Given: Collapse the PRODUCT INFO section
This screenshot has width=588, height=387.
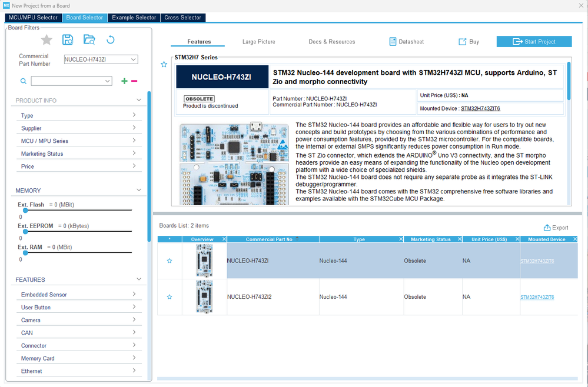Looking at the screenshot, I should [139, 100].
